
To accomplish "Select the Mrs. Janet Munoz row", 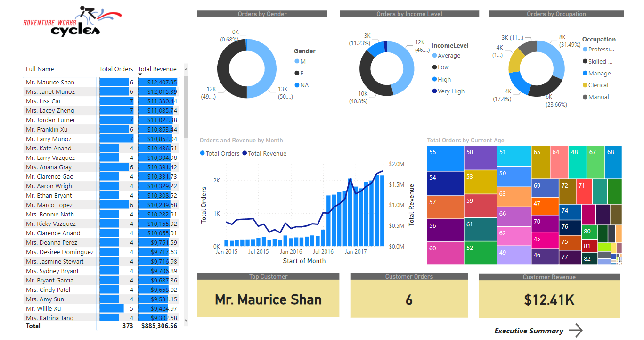I will (50, 92).
